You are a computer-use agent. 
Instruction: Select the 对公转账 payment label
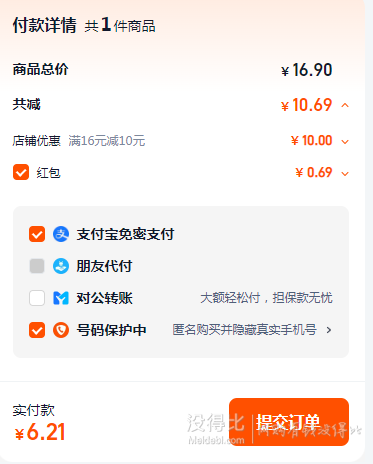104,298
